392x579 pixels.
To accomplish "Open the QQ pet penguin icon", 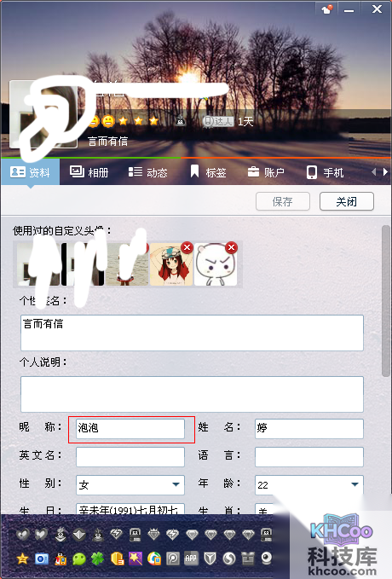I will click(61, 559).
